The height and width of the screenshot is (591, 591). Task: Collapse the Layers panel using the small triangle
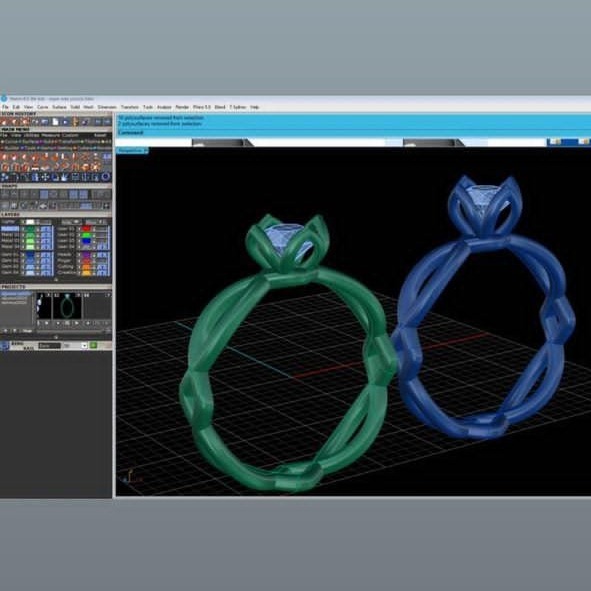pos(56,280)
